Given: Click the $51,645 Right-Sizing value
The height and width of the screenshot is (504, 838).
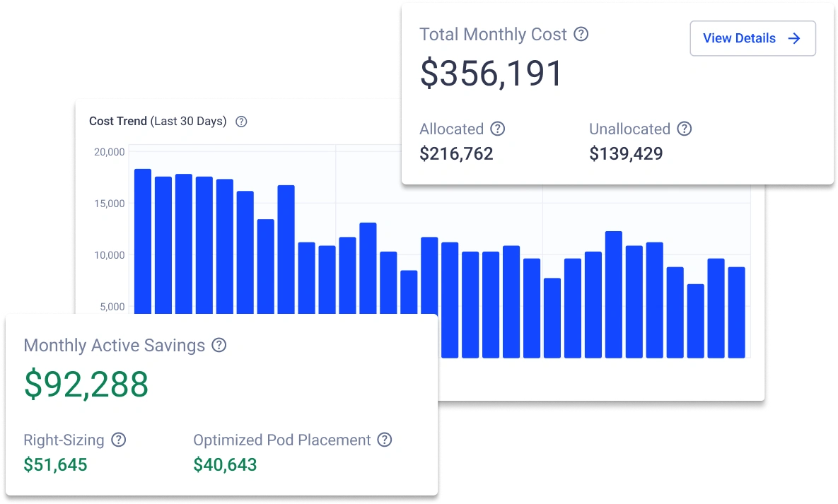Looking at the screenshot, I should (54, 464).
